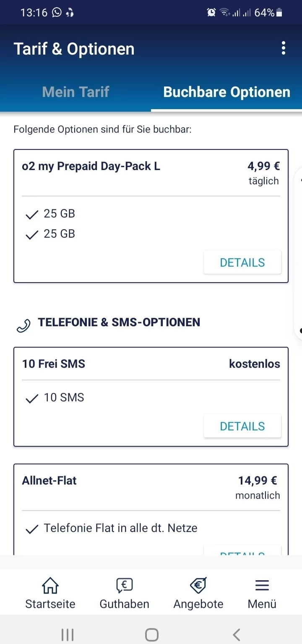The height and width of the screenshot is (644, 302).
Task: Open DETAILS for 10 Frei SMS
Action: click(242, 426)
